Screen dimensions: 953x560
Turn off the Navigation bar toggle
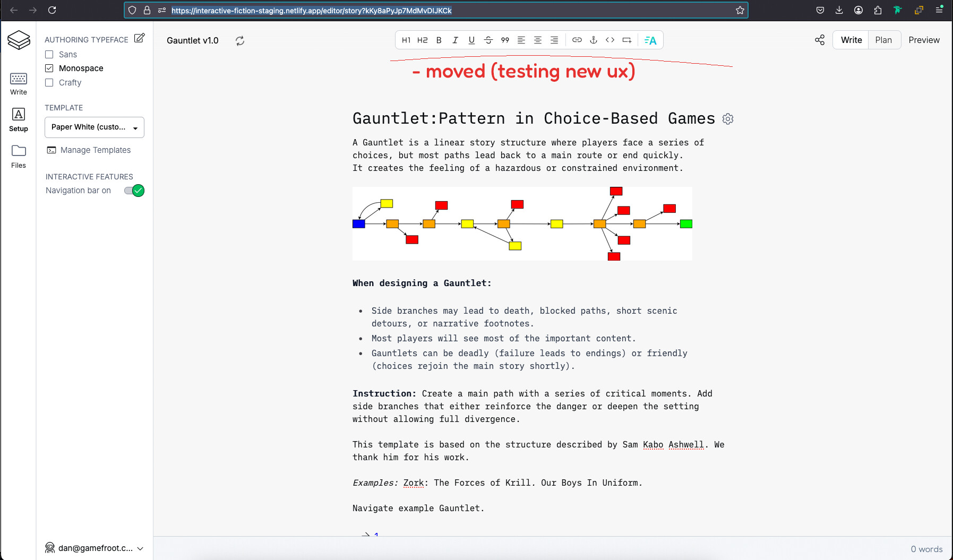click(x=134, y=191)
